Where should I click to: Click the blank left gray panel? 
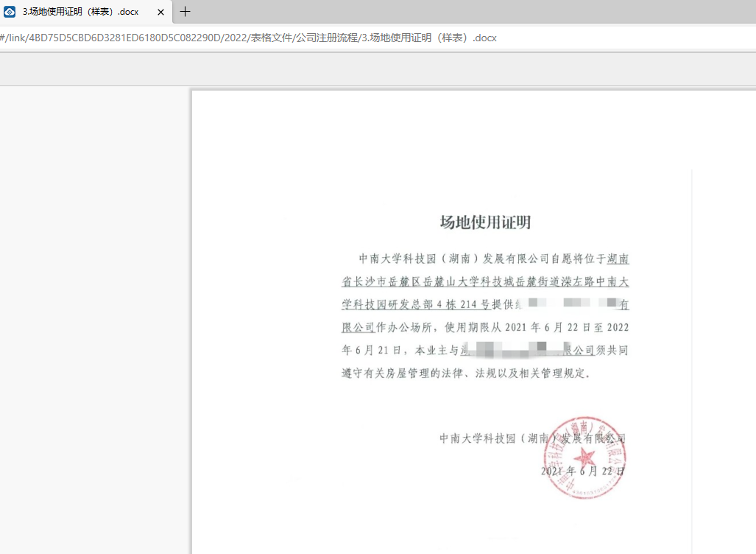point(94,317)
